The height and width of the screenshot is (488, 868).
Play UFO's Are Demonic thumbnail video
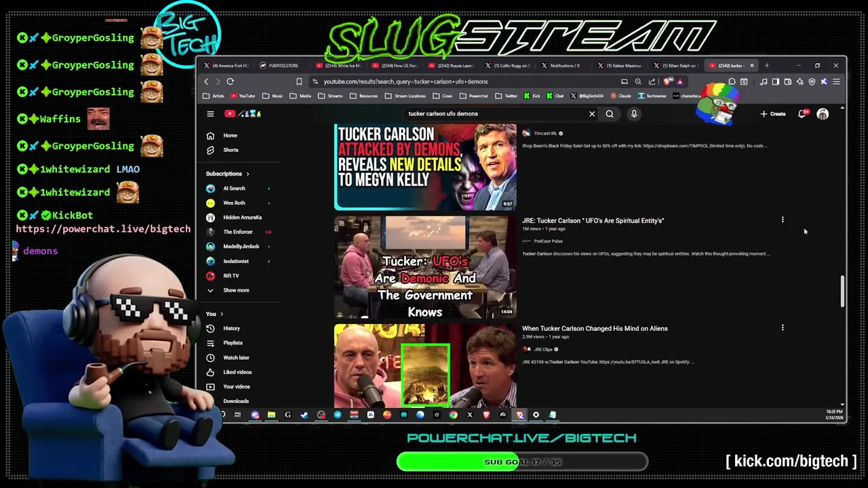pyautogui.click(x=425, y=267)
